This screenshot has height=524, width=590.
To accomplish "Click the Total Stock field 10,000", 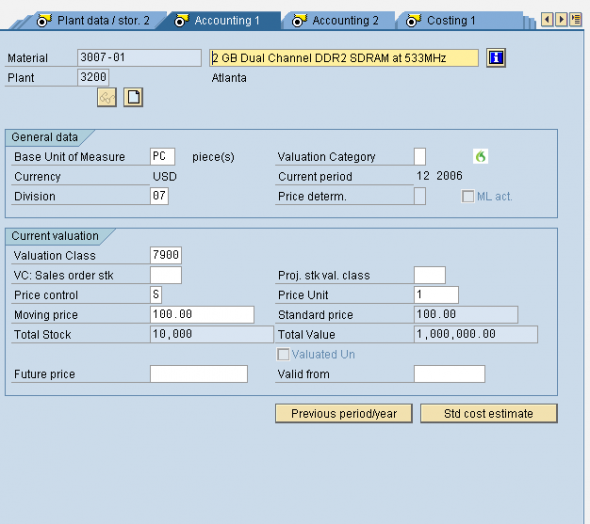I will pyautogui.click(x=212, y=334).
